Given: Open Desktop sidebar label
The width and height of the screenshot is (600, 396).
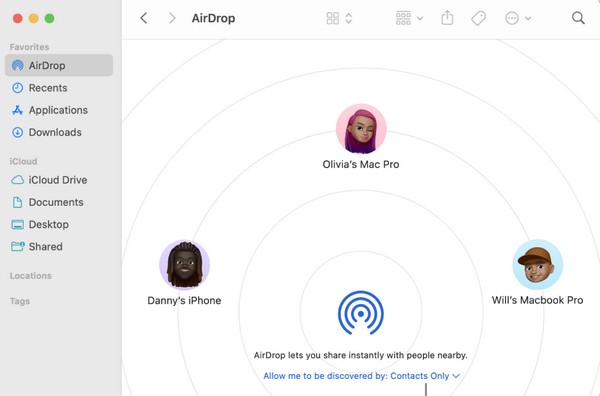Looking at the screenshot, I should click(49, 225).
